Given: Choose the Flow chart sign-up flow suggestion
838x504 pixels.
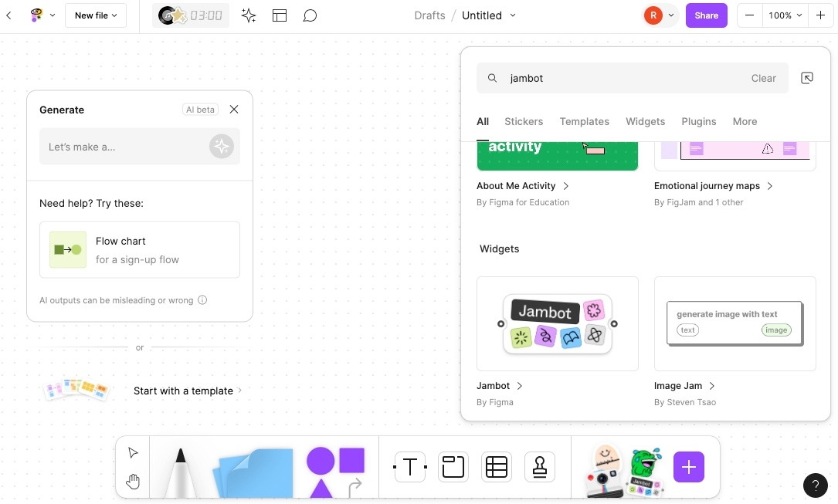Looking at the screenshot, I should point(140,250).
